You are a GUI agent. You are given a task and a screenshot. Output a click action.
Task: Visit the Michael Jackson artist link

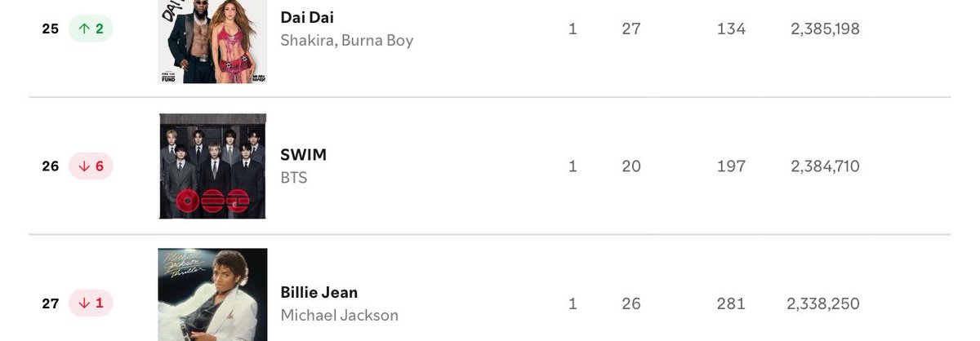(340, 315)
